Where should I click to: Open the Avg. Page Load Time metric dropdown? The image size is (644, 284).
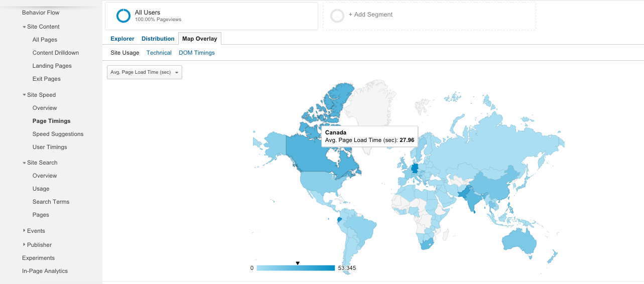[x=145, y=72]
